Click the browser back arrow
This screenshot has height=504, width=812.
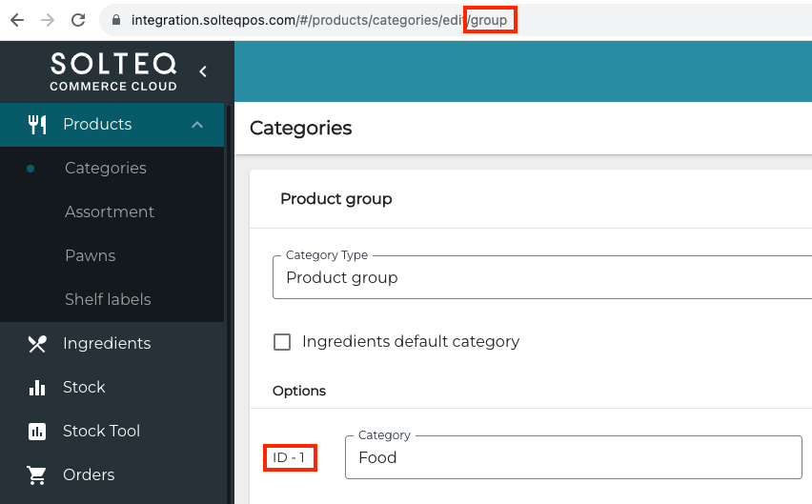(x=16, y=19)
